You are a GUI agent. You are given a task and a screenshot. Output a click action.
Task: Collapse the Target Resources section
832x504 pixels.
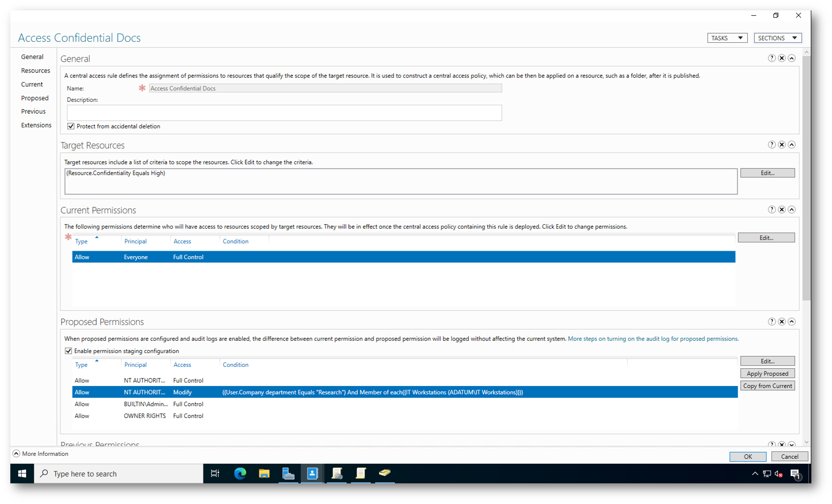(x=792, y=145)
